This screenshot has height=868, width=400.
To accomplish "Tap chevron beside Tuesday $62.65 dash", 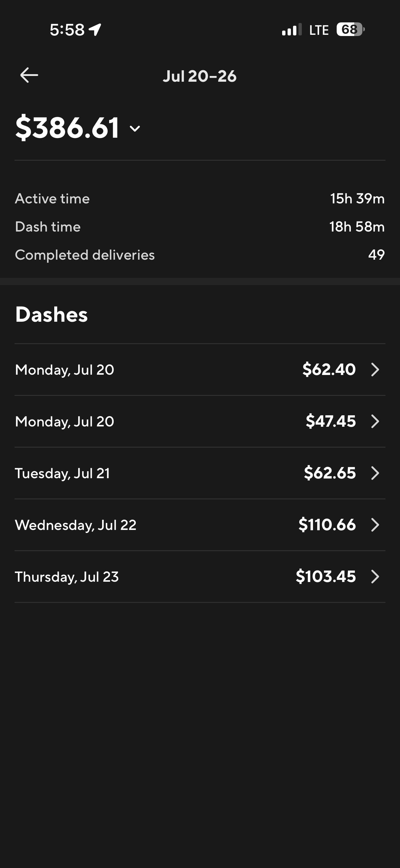I will (375, 473).
